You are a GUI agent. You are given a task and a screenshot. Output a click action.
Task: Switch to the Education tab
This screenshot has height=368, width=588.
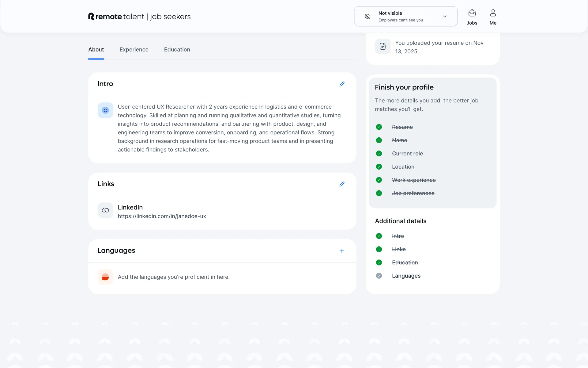[177, 50]
